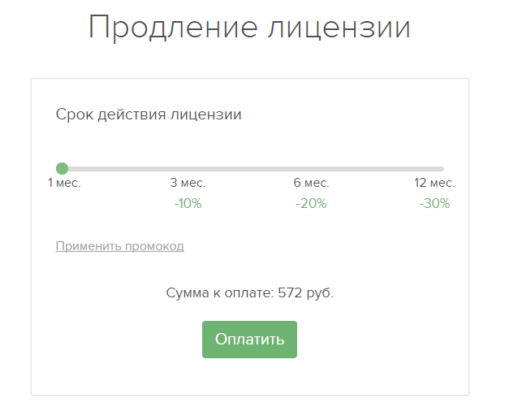Click the -20% discount text

pyautogui.click(x=311, y=203)
